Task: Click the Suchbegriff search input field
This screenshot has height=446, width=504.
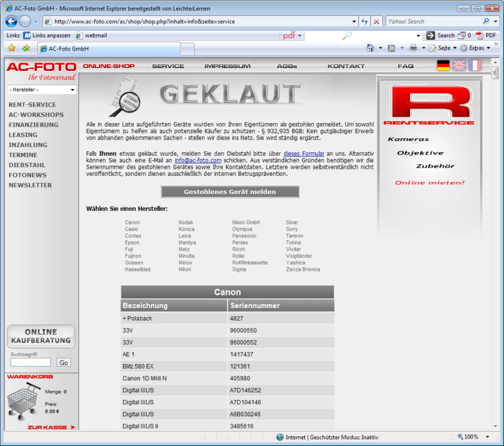Action: coord(30,362)
